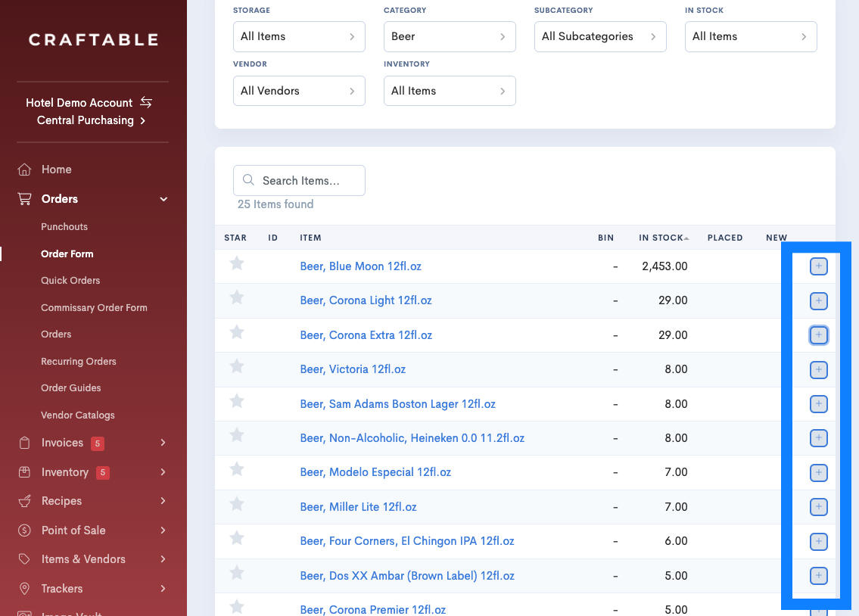Viewport: 859px width, 616px height.
Task: Star the Sam Adams Boston Lager row
Action: (x=237, y=401)
